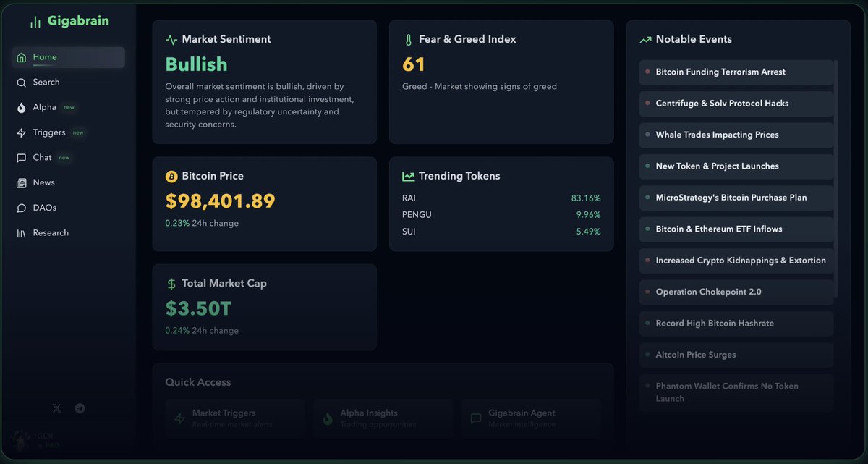
Task: Click the new badge next to Triggers
Action: tap(78, 133)
